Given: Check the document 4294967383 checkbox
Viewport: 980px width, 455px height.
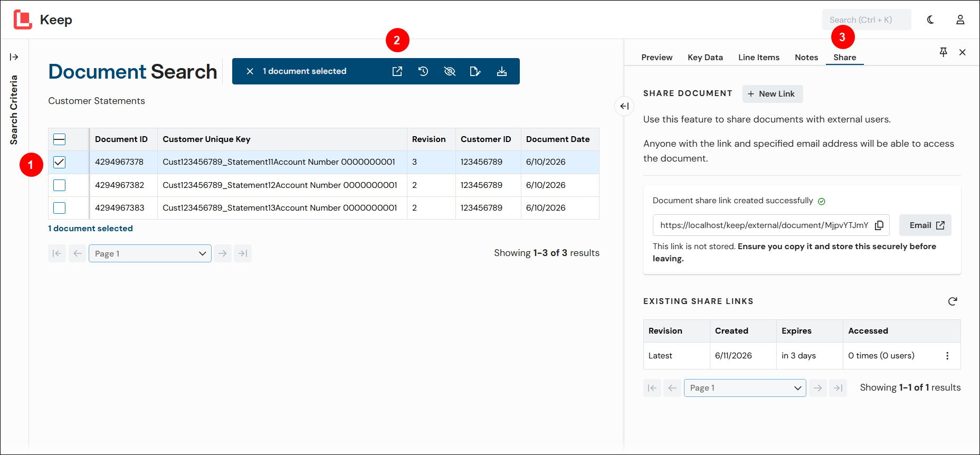Looking at the screenshot, I should [60, 208].
